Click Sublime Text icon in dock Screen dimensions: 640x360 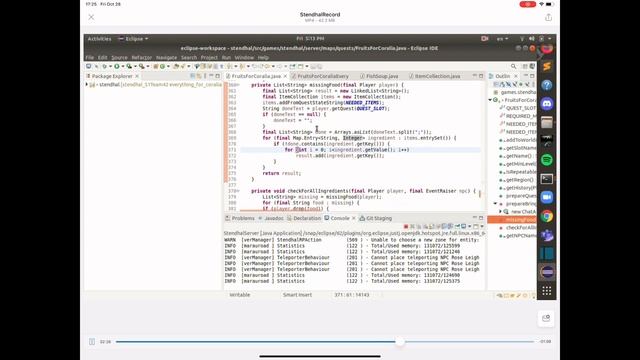tap(547, 66)
